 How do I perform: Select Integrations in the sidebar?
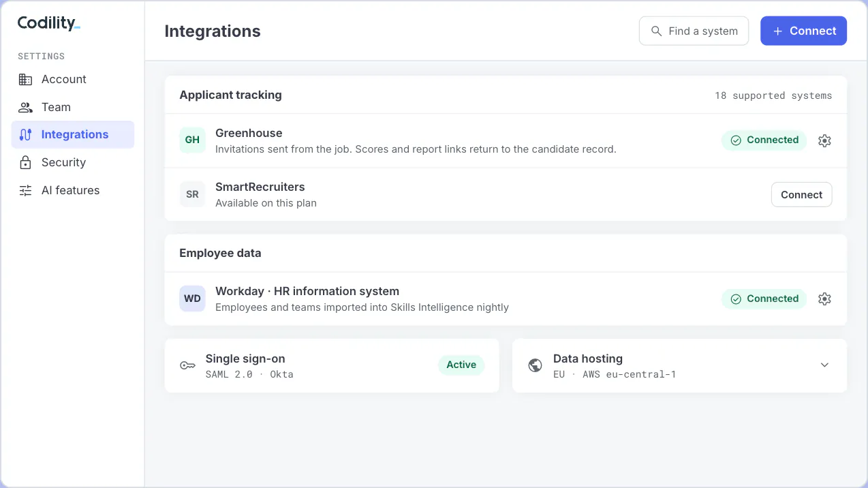73,134
